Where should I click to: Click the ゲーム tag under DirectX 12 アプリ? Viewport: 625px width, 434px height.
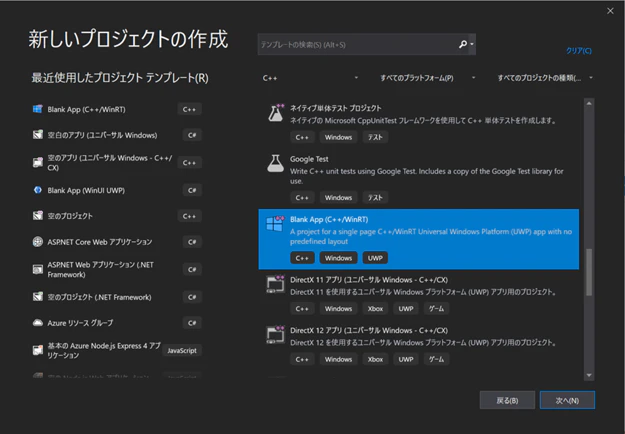(436, 359)
